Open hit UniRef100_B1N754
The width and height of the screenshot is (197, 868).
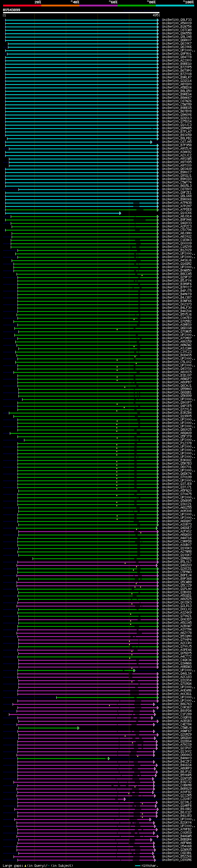[x=177, y=26]
